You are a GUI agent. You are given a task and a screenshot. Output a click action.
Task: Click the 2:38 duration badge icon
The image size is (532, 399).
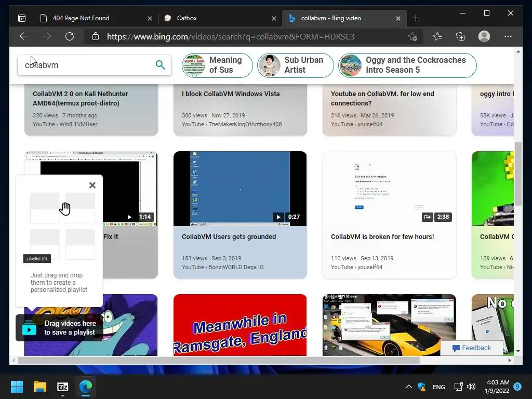pyautogui.click(x=427, y=217)
